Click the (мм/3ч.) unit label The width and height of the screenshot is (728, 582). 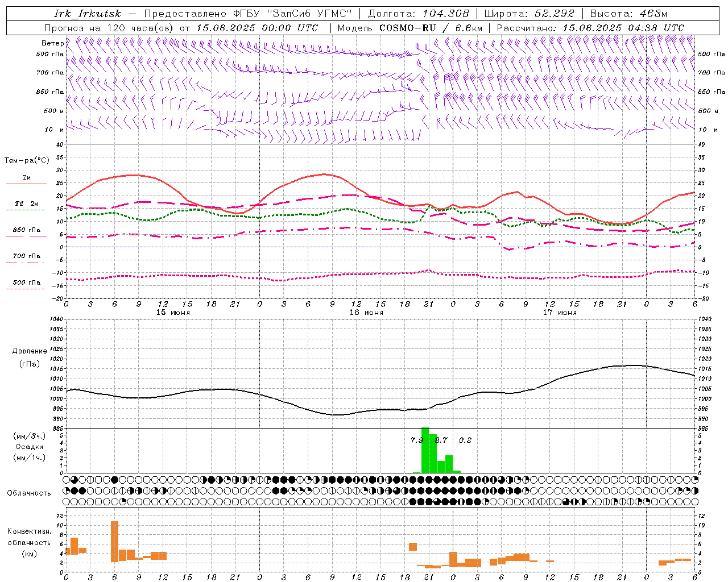tap(29, 436)
